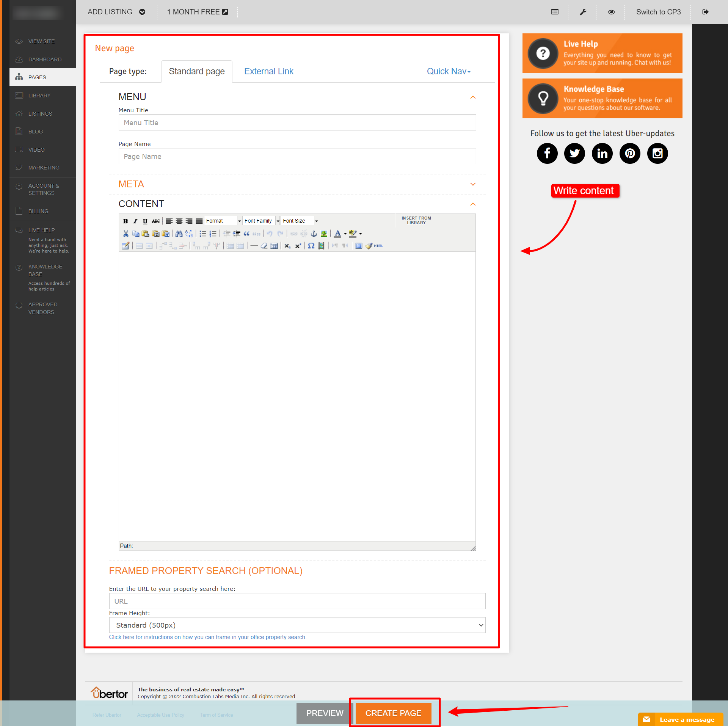Toggle bold formatting in the content editor
Screen dimensions: 728x727
coord(125,221)
